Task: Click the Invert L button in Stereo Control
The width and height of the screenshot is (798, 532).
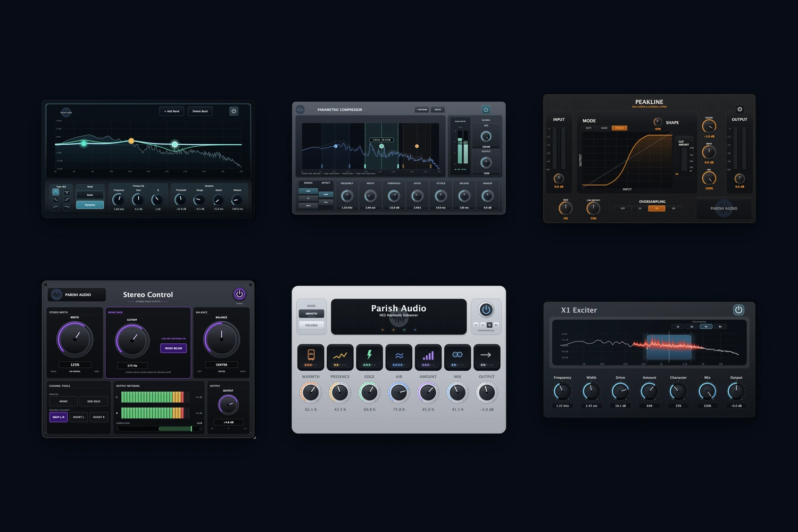Action: coord(78,417)
